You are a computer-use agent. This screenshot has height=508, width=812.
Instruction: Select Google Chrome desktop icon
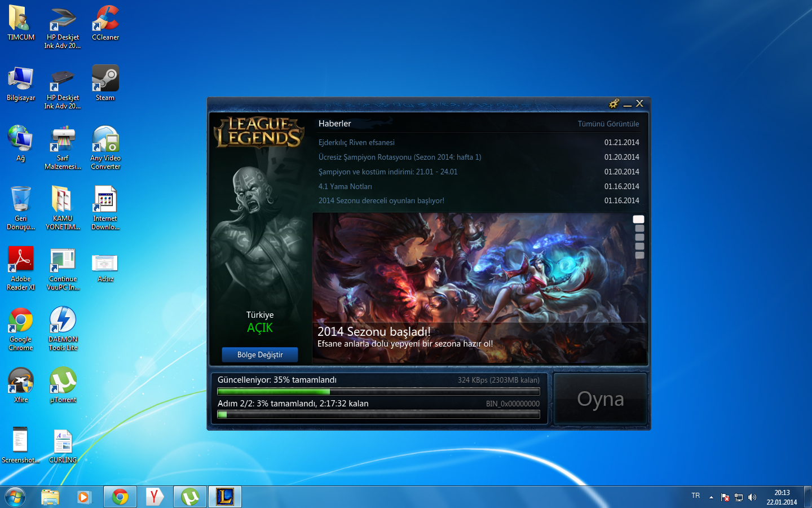pyautogui.click(x=21, y=329)
